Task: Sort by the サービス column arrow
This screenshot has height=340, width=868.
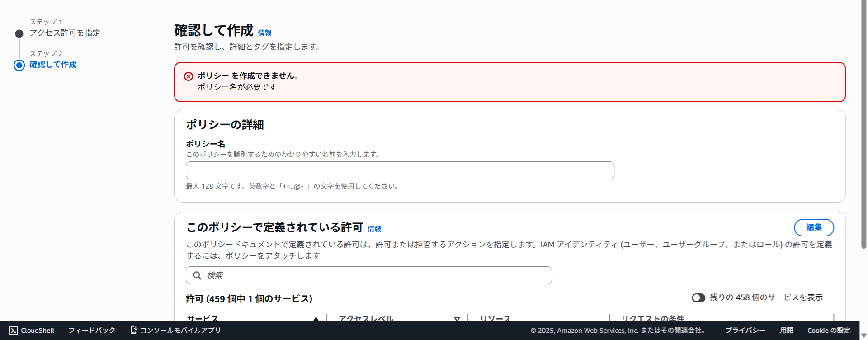Action: click(x=316, y=319)
